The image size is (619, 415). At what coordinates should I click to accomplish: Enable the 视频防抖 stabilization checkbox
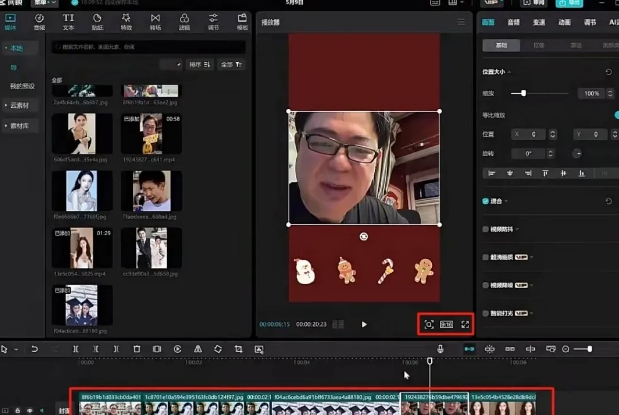(486, 229)
